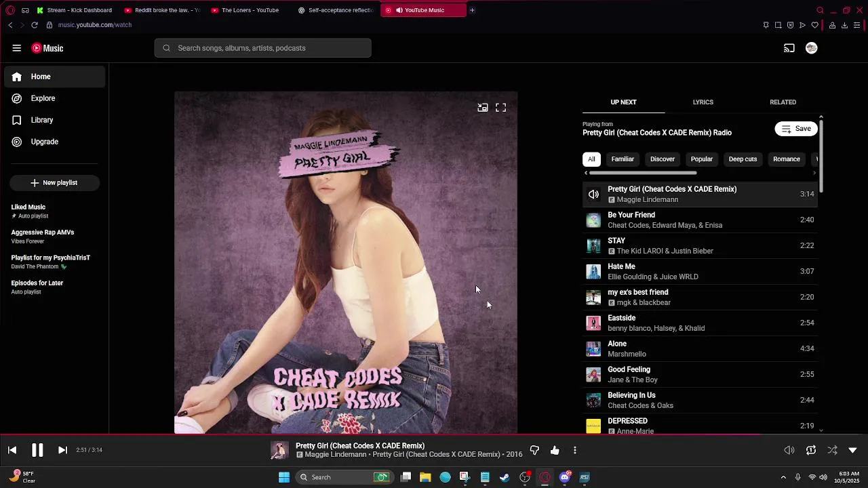The image size is (868, 488).
Task: Select the Deep cuts filter chip
Action: (743, 159)
